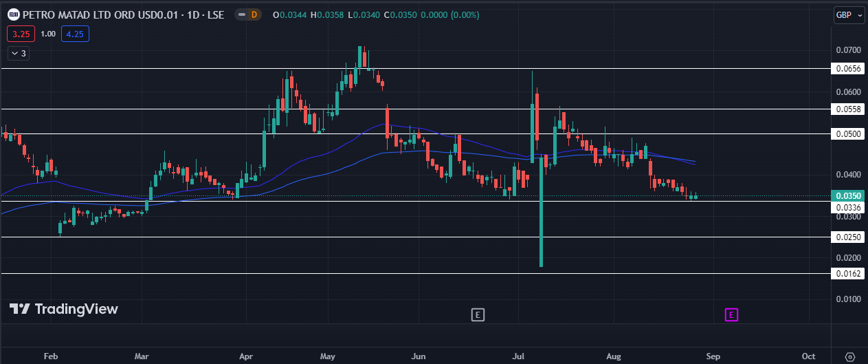Click the Apr label on time axis
The height and width of the screenshot is (364, 868).
tap(247, 356)
